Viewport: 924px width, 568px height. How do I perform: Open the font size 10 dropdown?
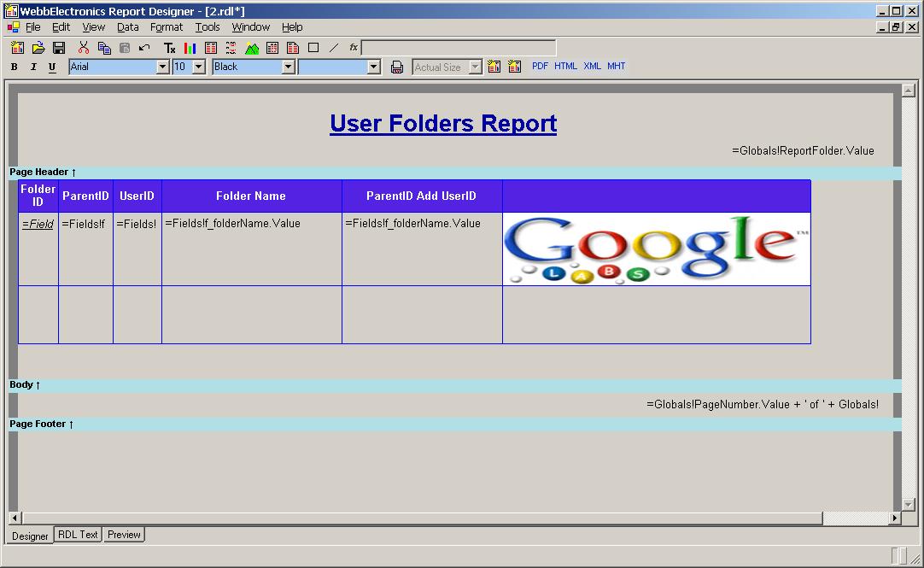pyautogui.click(x=199, y=67)
